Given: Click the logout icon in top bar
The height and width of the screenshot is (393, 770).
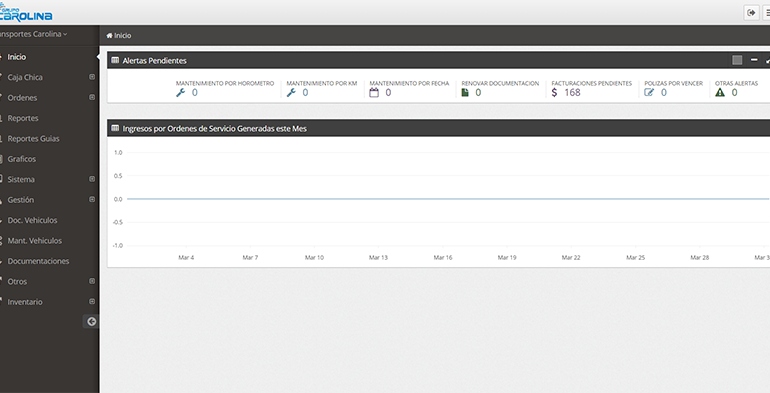Looking at the screenshot, I should click(751, 13).
